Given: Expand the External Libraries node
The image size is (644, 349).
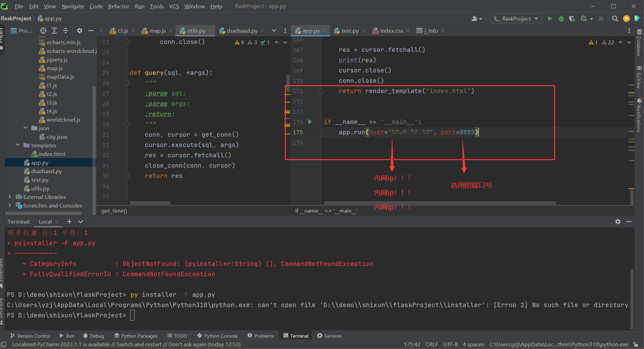Looking at the screenshot, I should click(10, 197).
